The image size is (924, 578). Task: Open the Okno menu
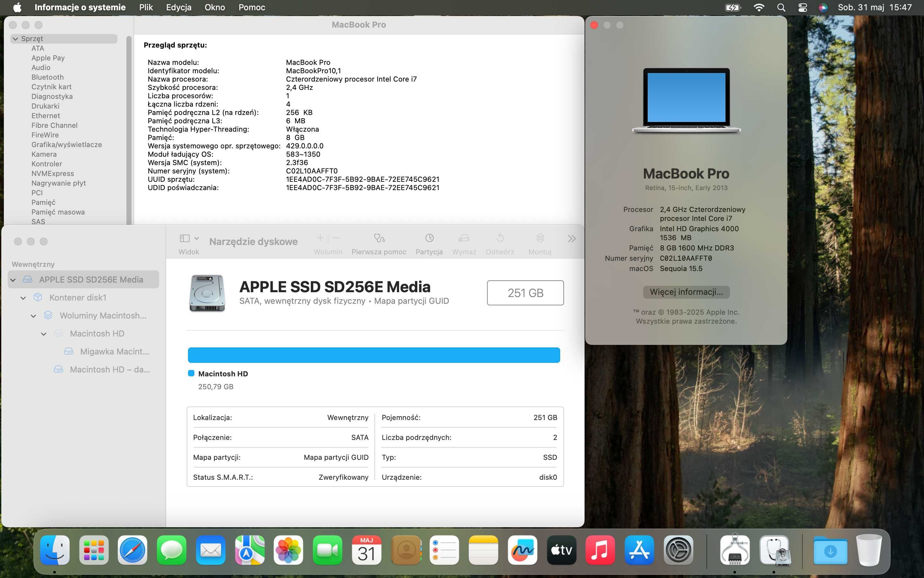tap(215, 7)
